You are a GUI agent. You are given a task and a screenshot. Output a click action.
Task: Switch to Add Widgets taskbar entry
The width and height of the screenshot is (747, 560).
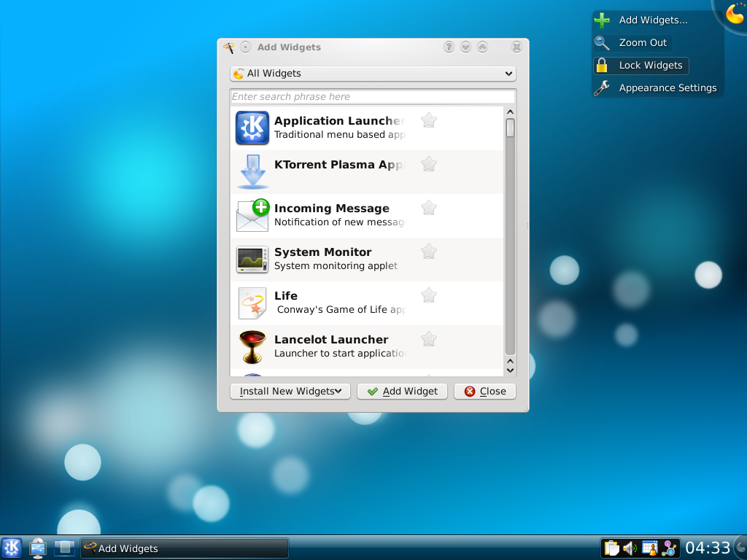(185, 548)
